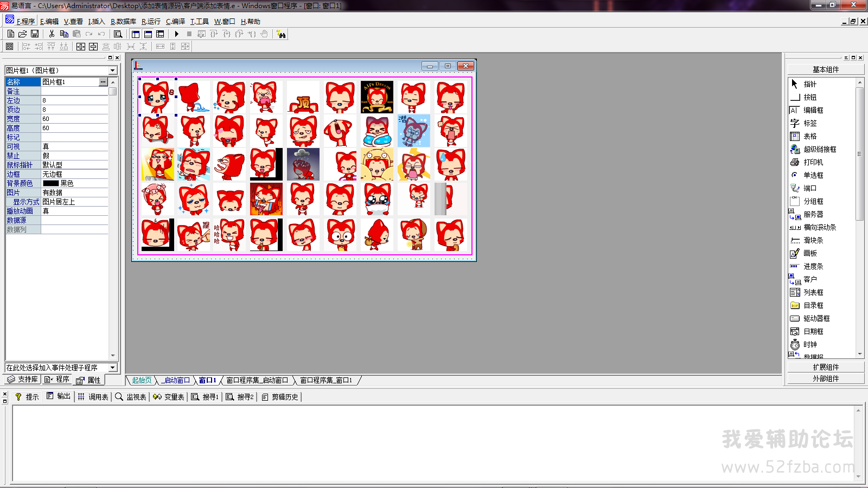Toggle the combined panels view button
The image size is (868, 488).
pos(160,34)
